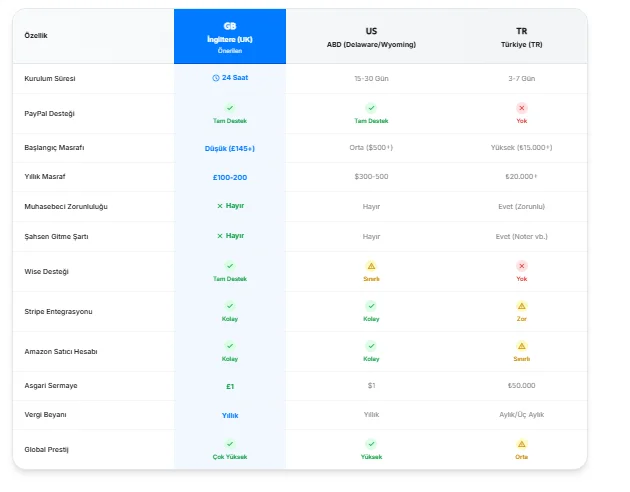Click the Sınırlı warning icon in Amazon Satıcı Hesabı row
This screenshot has height=492, width=630.
point(522,346)
